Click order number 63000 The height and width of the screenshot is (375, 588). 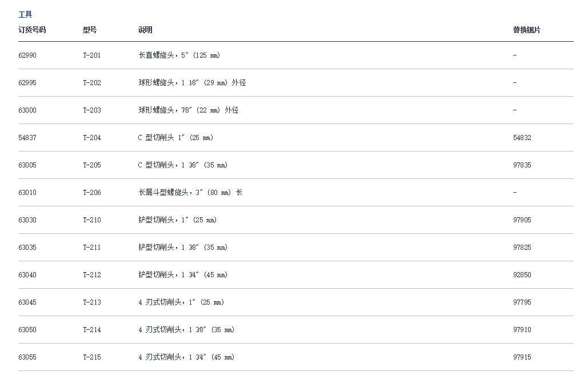(x=27, y=110)
